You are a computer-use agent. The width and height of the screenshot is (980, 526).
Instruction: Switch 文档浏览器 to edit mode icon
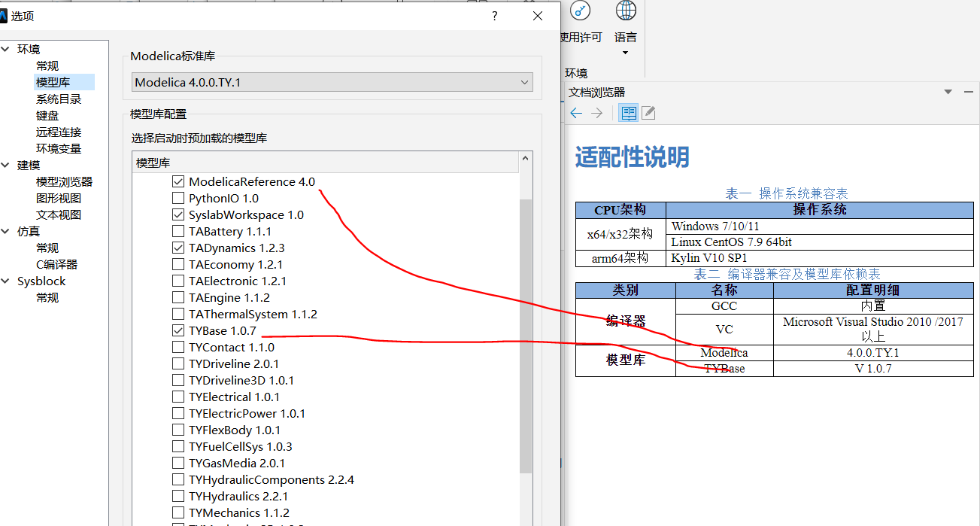click(648, 113)
